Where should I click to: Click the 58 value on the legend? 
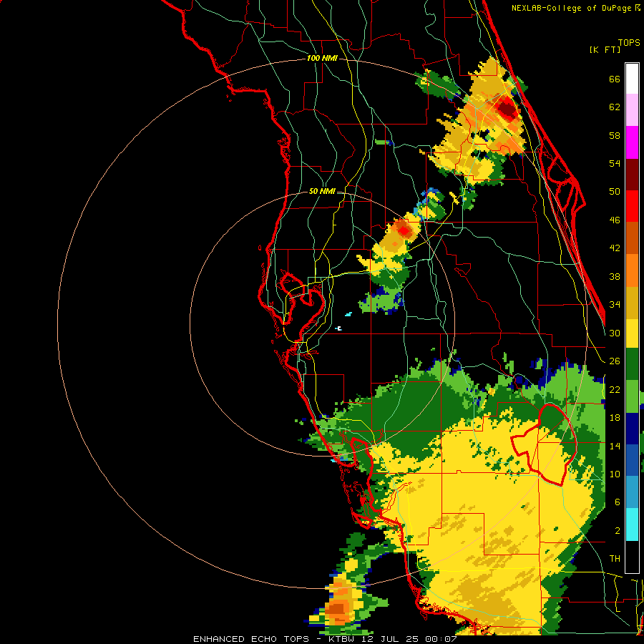tap(615, 135)
